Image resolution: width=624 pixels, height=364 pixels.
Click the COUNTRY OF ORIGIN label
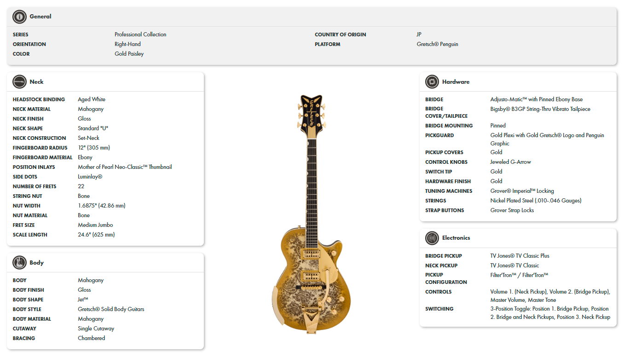[x=340, y=35]
